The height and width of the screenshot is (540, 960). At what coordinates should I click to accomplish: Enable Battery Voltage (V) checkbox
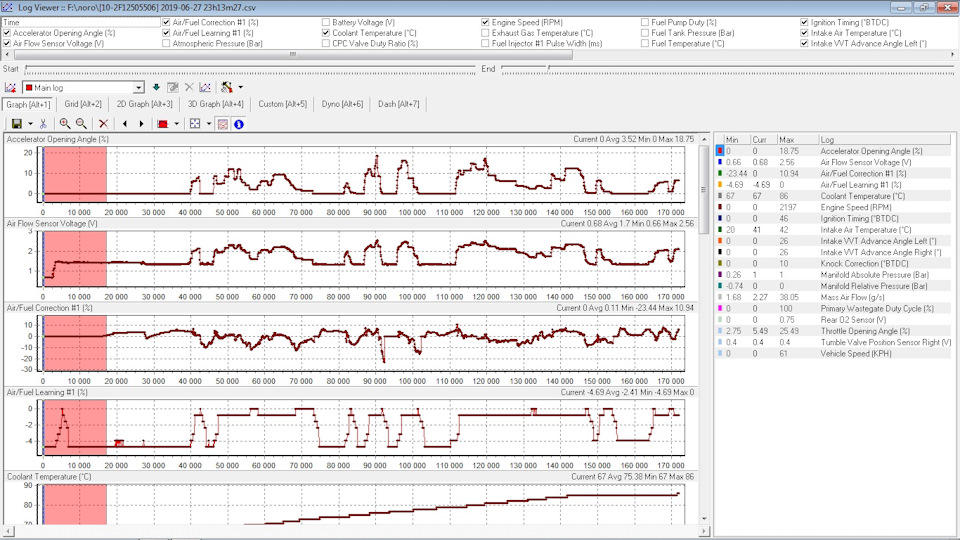(x=326, y=22)
